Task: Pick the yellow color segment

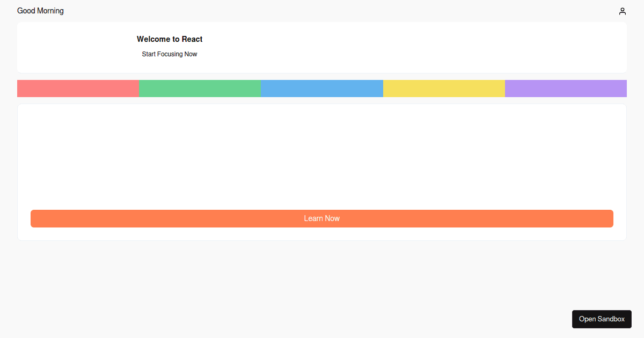Action: (x=444, y=89)
